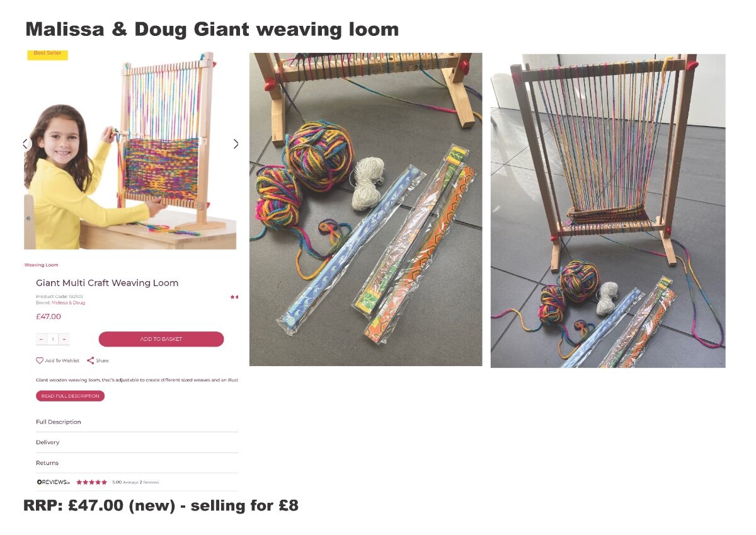Open the Malissa & Doug brand link
This screenshot has width=756, height=535.
tap(68, 302)
